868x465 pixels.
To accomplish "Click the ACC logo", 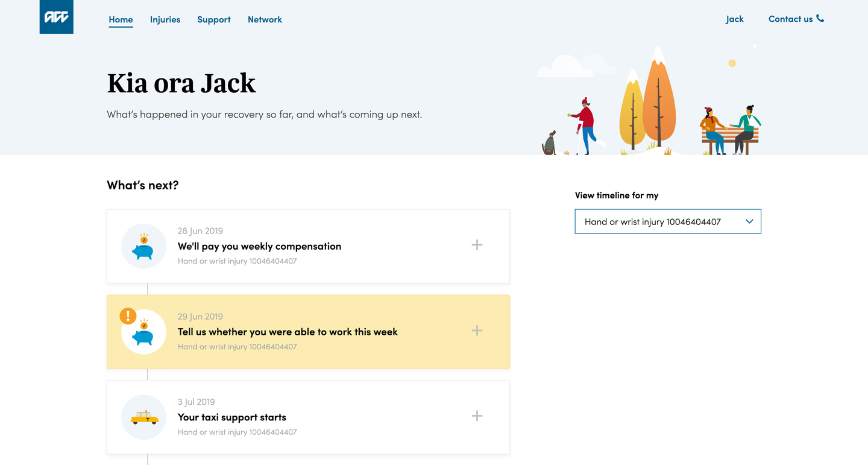I will 56,17.
